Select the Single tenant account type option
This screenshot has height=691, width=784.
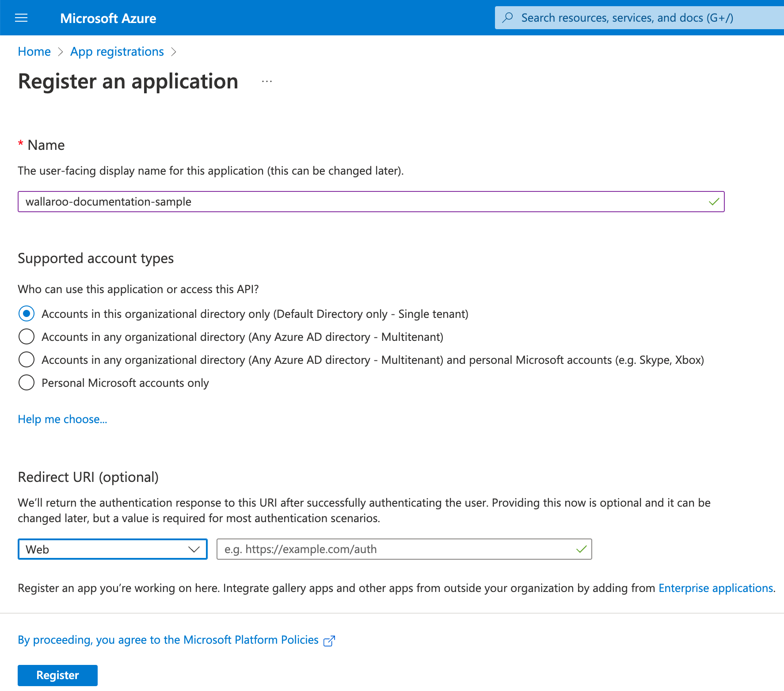(x=26, y=313)
